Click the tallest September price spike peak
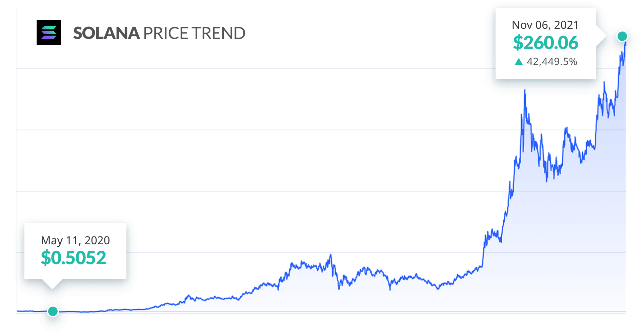This screenshot has height=332, width=644. click(525, 91)
